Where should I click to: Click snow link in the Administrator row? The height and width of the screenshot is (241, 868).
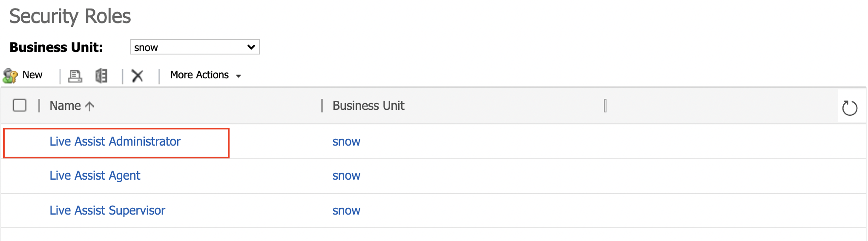tap(346, 142)
